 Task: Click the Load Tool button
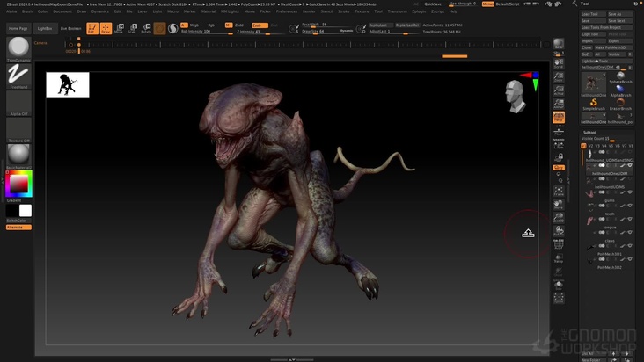593,14
